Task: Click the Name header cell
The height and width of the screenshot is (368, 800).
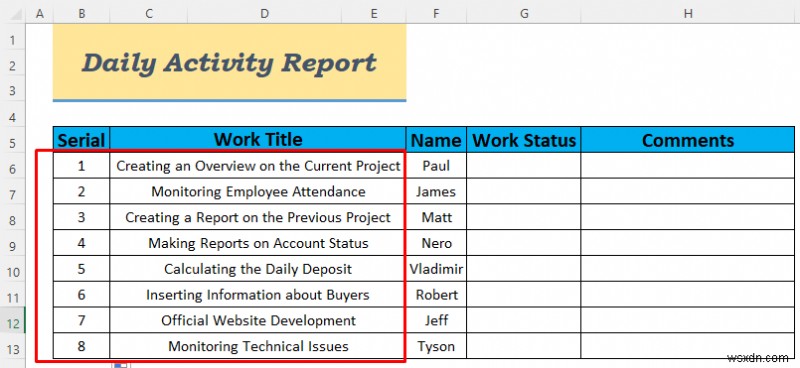Action: click(436, 139)
